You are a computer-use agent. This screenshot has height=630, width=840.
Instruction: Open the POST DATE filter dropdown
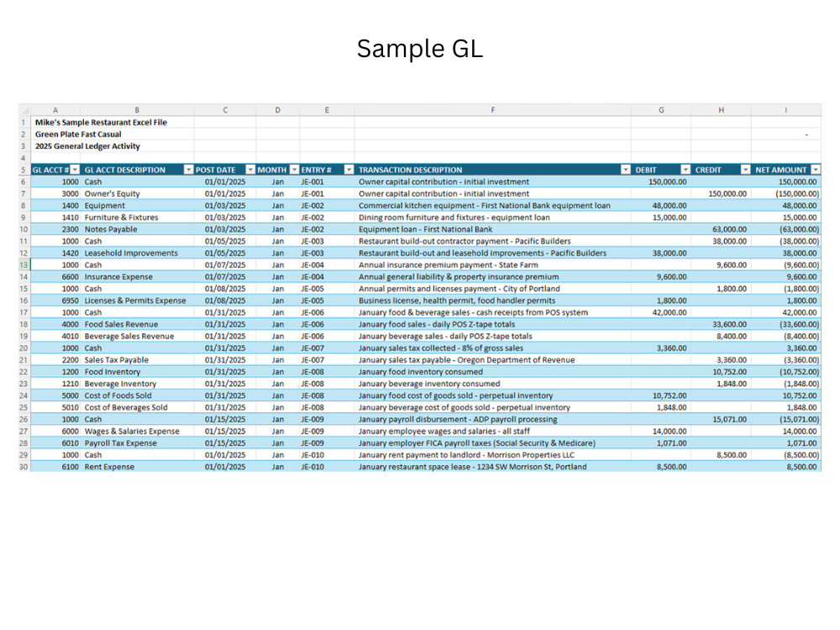point(250,170)
